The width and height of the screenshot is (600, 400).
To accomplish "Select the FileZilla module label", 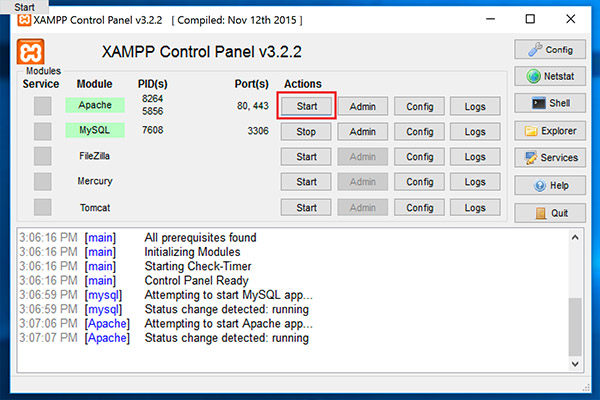I will [95, 156].
